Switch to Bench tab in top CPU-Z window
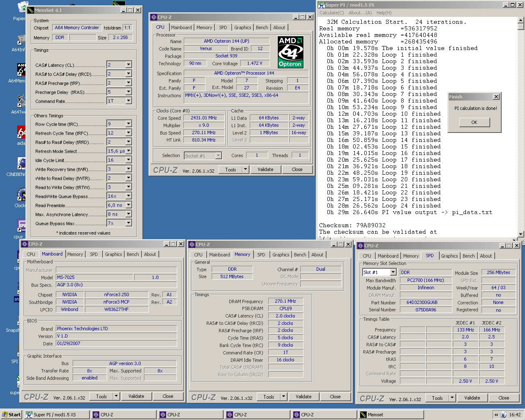This screenshot has width=525, height=420. point(262,27)
